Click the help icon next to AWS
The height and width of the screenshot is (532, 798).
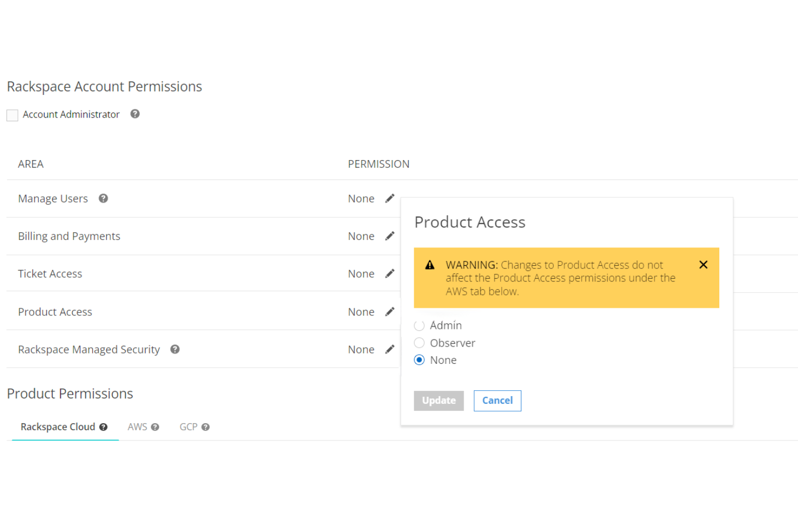click(155, 427)
